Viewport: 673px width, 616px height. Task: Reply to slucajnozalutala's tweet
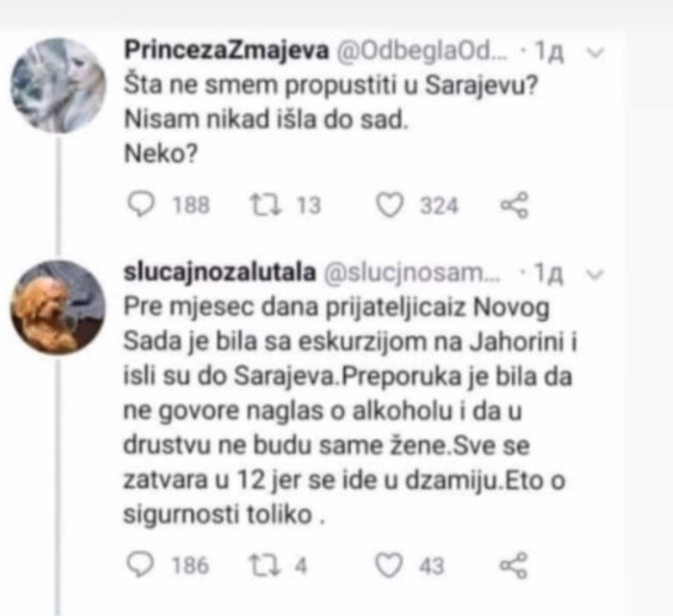coord(140,565)
